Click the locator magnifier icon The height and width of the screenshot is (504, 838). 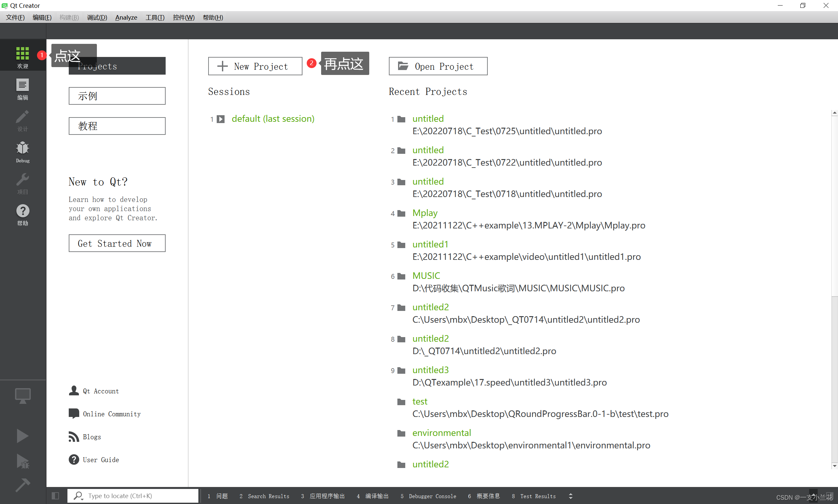click(x=78, y=496)
